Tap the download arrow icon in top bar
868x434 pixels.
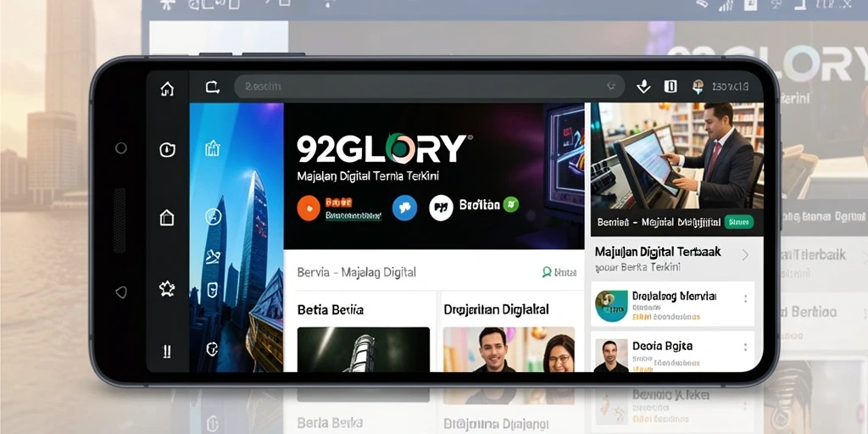coord(643,86)
